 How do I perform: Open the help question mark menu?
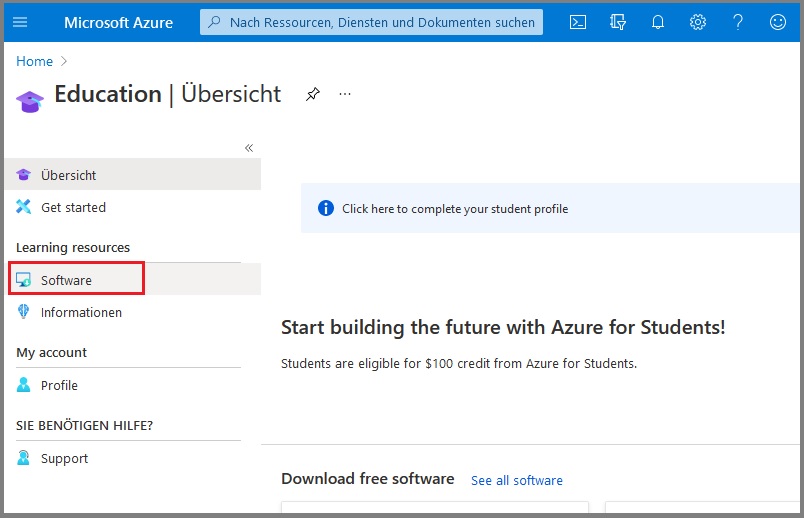(x=738, y=22)
